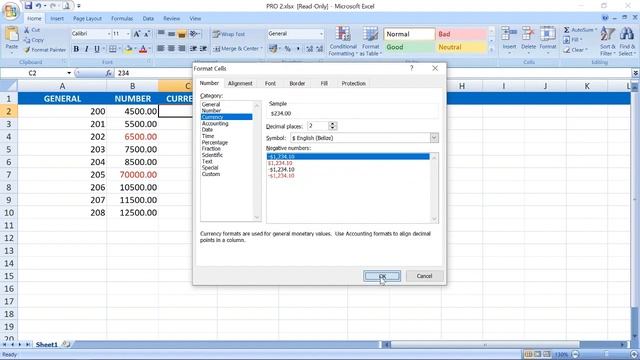Apply the Bad cell style
The height and width of the screenshot is (360, 640).
tap(461, 34)
